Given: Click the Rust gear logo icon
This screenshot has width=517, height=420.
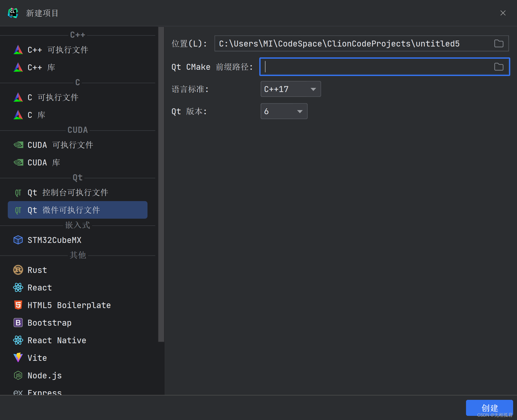Looking at the screenshot, I should [18, 270].
